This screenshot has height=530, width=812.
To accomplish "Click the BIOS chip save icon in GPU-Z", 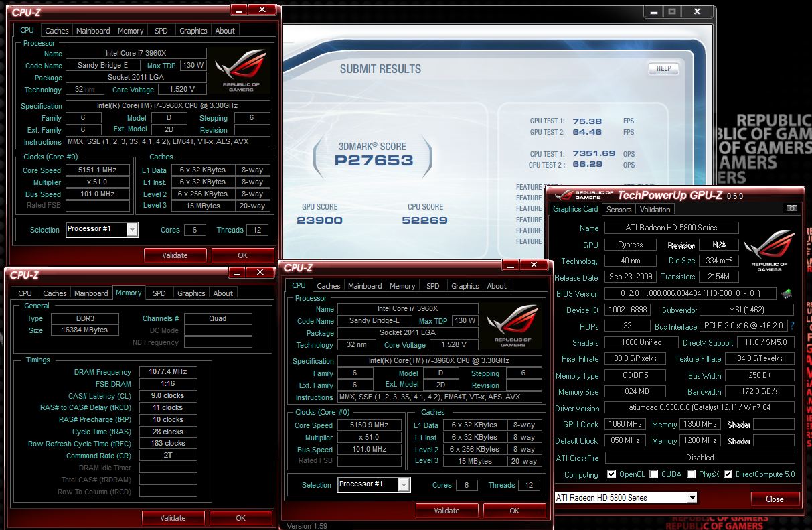I will 787,293.
